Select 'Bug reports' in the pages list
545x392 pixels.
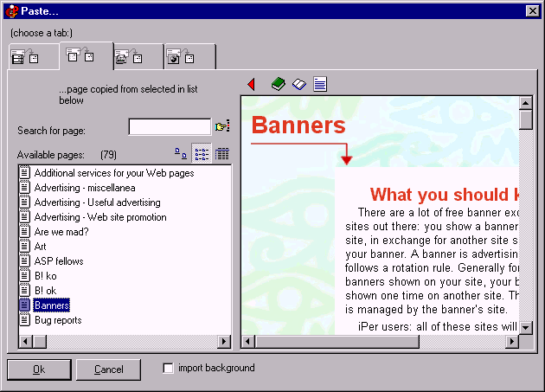(x=58, y=320)
